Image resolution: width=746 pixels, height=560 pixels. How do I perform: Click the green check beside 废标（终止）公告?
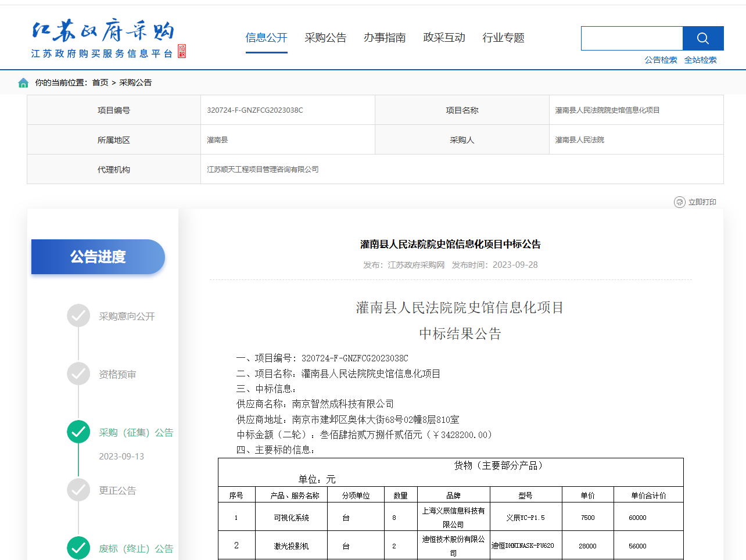(78, 547)
